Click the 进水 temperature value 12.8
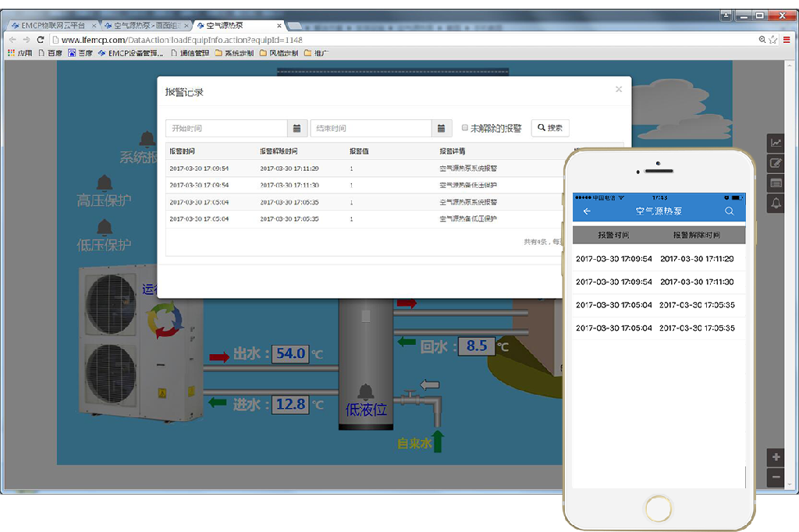This screenshot has height=532, width=799. pyautogui.click(x=290, y=405)
